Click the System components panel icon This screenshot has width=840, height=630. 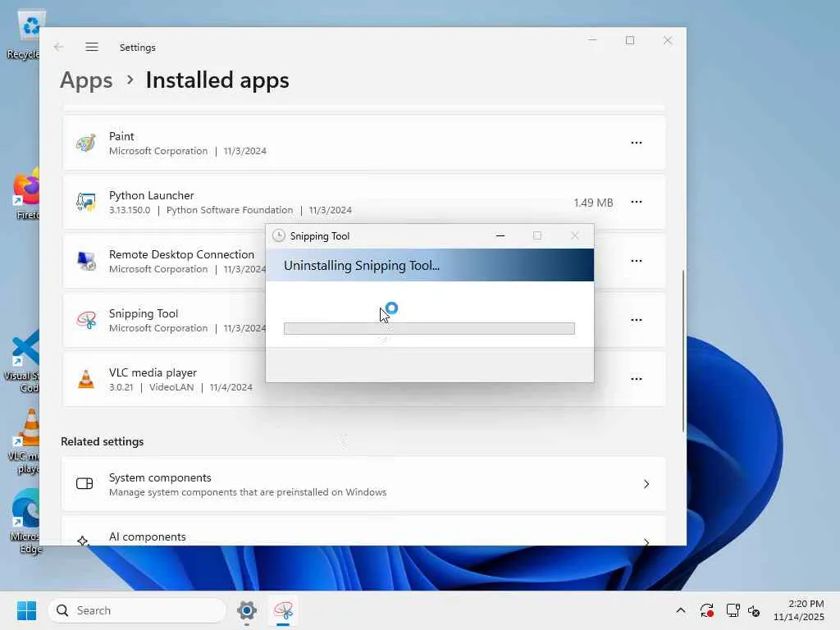coord(84,484)
